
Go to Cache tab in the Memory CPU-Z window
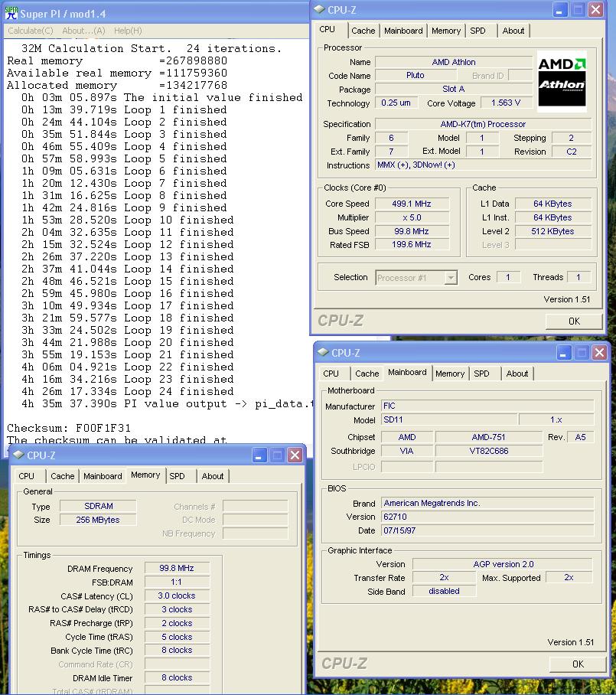pos(63,476)
